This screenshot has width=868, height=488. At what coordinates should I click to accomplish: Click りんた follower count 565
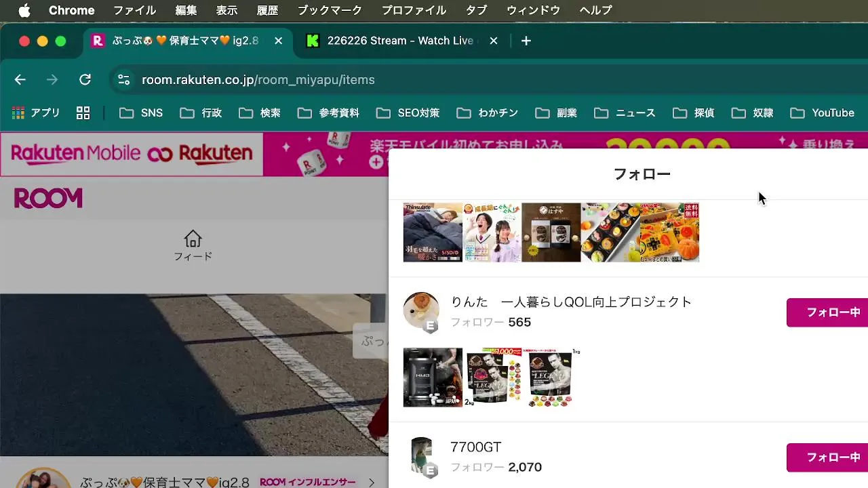519,323
